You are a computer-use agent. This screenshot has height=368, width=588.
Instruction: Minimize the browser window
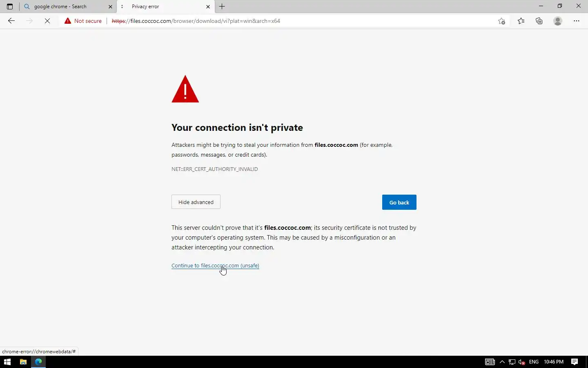click(x=541, y=6)
